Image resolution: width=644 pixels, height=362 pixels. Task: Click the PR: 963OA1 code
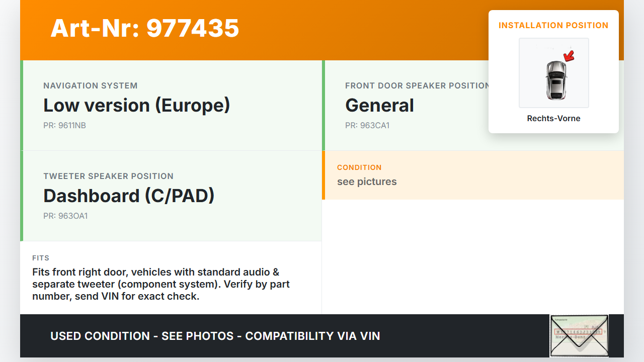65,216
